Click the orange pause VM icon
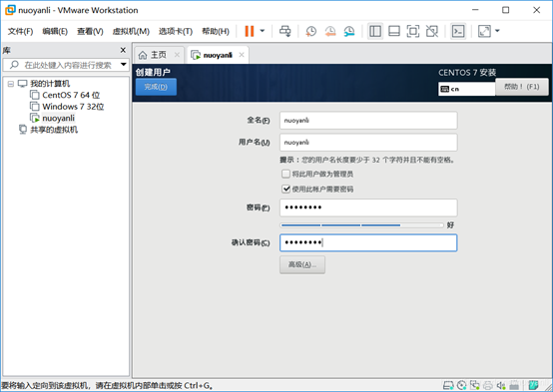The image size is (553, 392). (250, 31)
